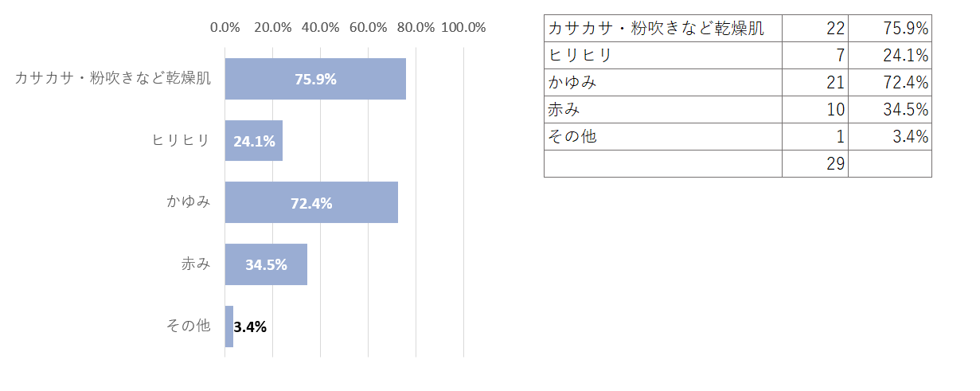Click the table cell showing 72.4%

[x=889, y=83]
